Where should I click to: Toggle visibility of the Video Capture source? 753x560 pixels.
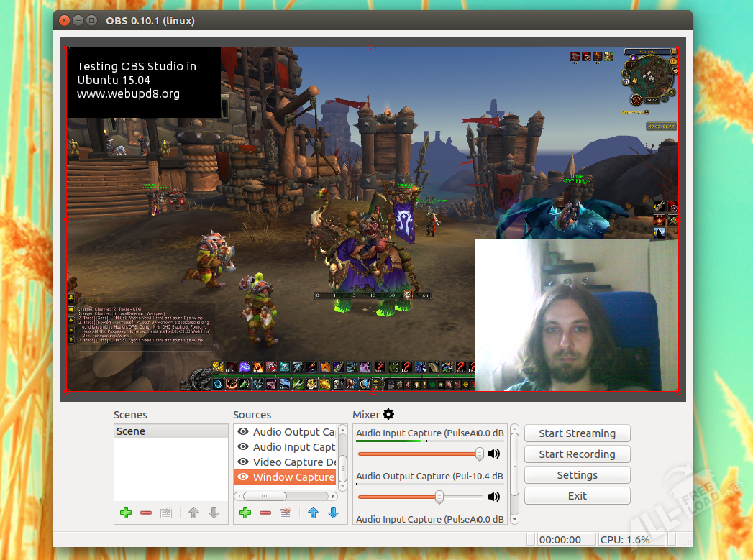[243, 462]
